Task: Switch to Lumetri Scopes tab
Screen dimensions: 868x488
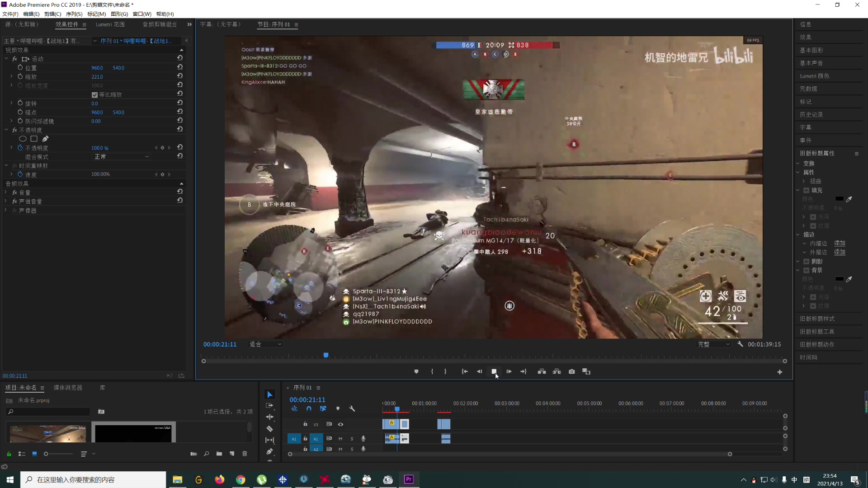Action: (110, 24)
